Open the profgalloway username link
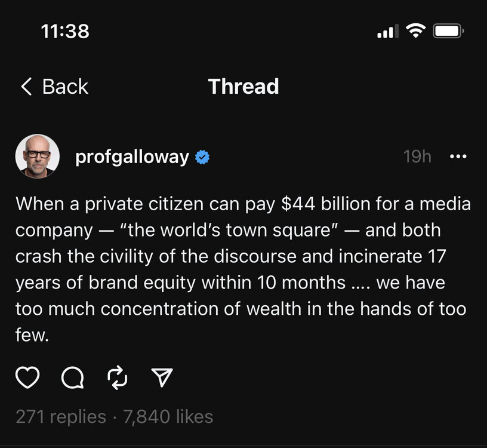This screenshot has height=448, width=487. point(132,157)
